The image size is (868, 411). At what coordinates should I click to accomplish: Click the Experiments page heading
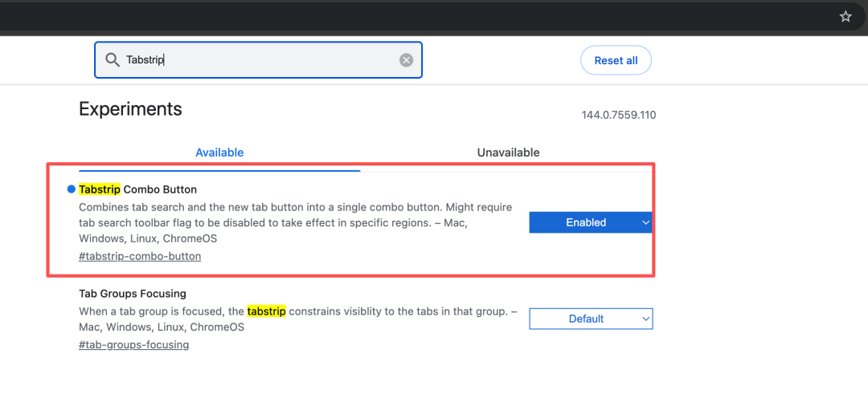click(130, 109)
